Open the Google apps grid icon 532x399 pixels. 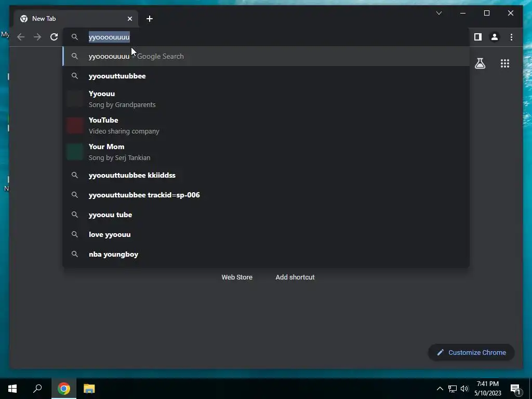click(505, 63)
